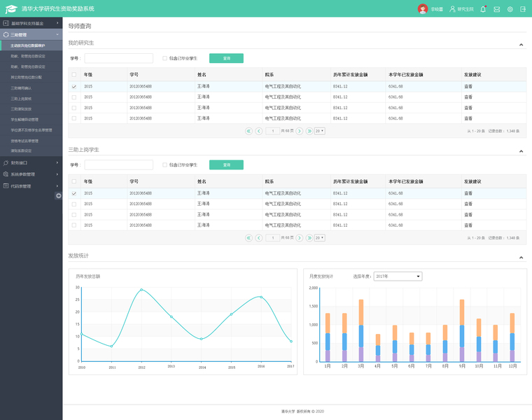Go to previous page in 我的研究生 pager
532x420 pixels.
tap(258, 131)
